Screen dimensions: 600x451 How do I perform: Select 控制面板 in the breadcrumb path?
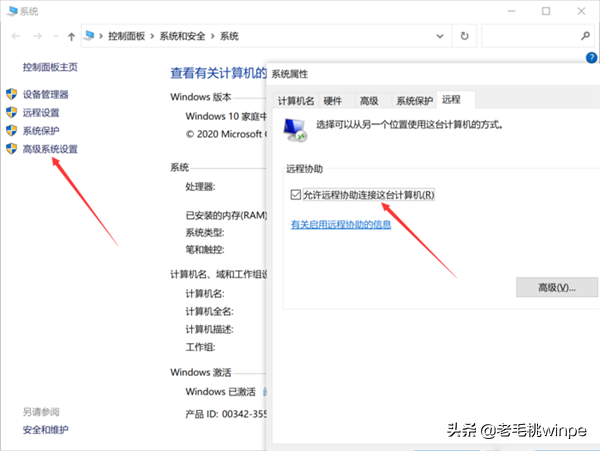(127, 36)
